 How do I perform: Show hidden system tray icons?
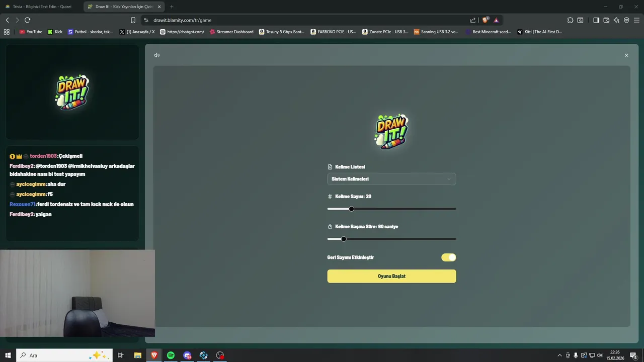click(x=559, y=355)
